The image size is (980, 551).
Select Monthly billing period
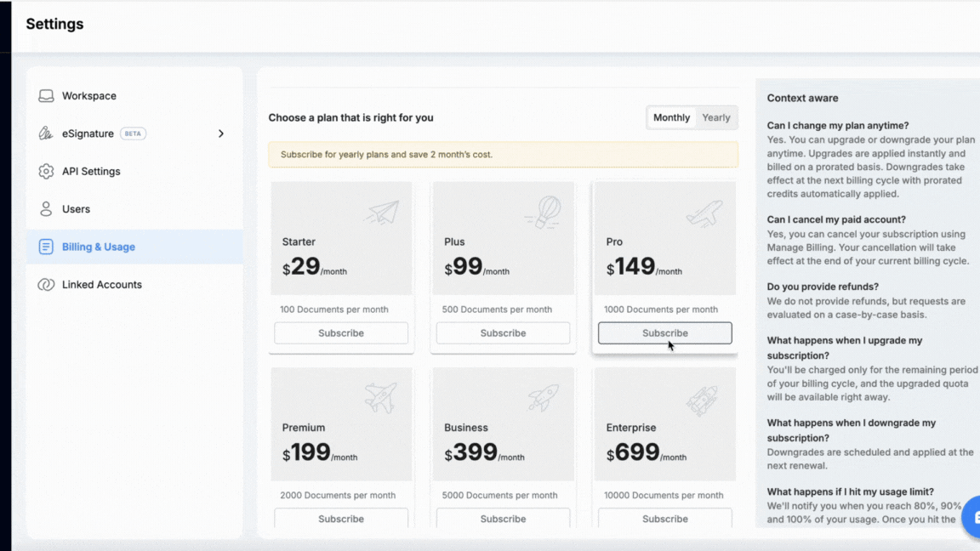(671, 117)
